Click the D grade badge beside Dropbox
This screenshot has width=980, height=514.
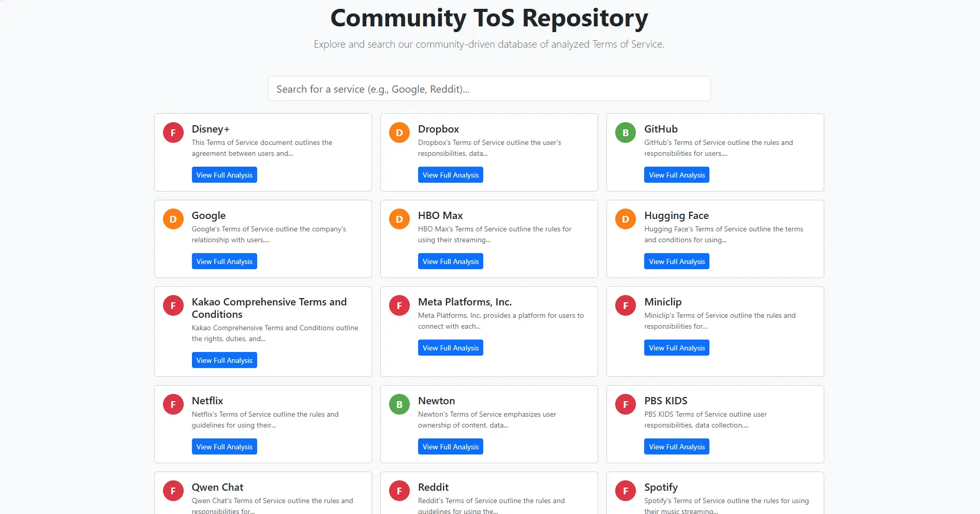(x=399, y=133)
